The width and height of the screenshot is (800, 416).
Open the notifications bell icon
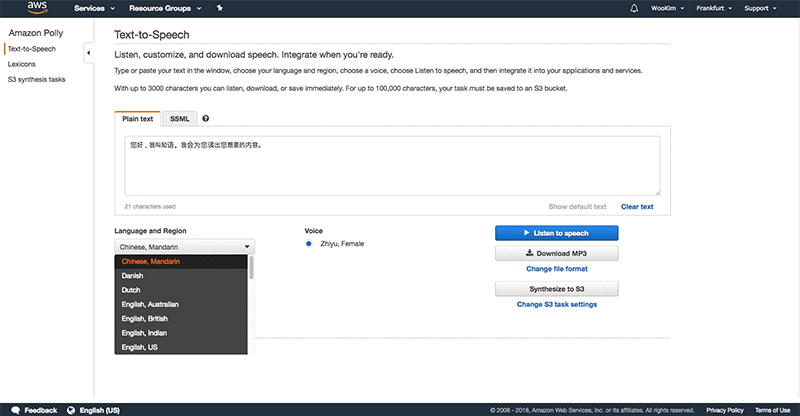pos(634,8)
